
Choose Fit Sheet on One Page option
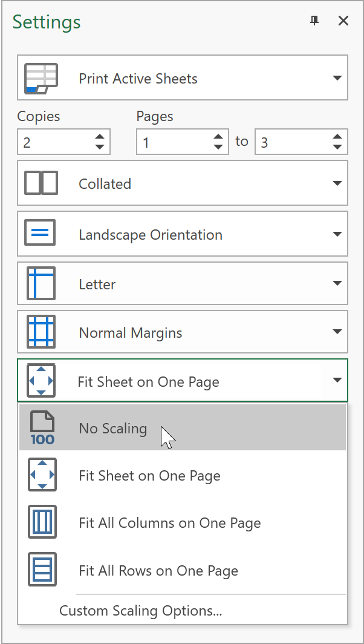149,476
